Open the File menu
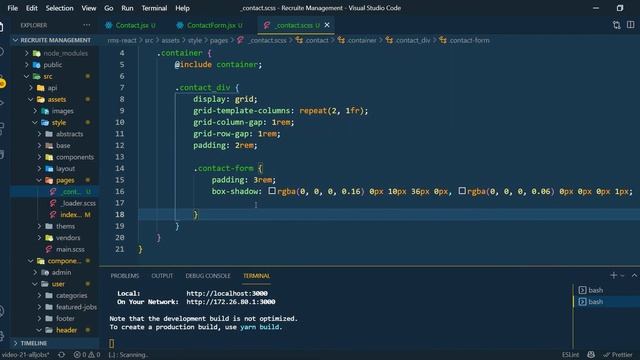640x360 pixels. tap(12, 8)
